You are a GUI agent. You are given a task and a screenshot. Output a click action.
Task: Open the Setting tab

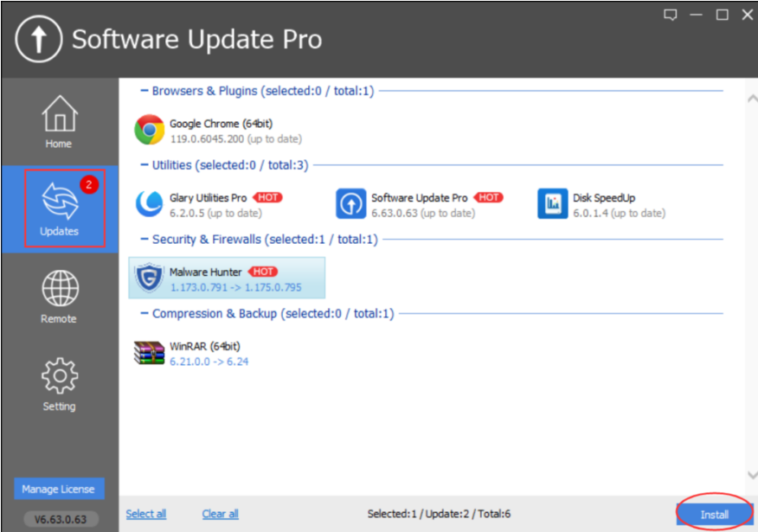(59, 384)
